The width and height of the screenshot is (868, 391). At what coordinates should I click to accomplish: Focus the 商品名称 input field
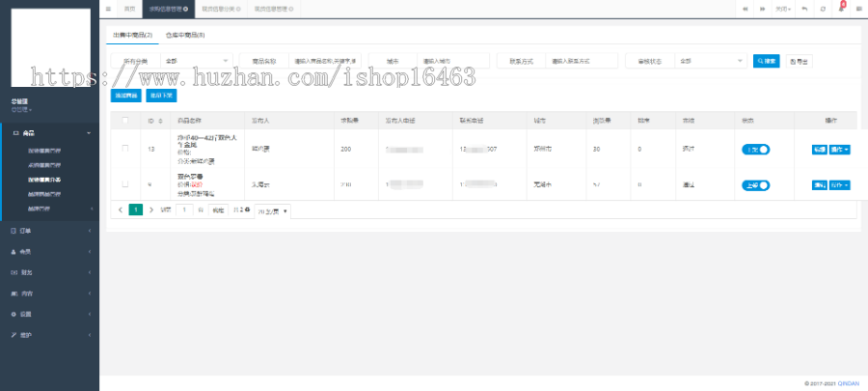click(x=324, y=61)
